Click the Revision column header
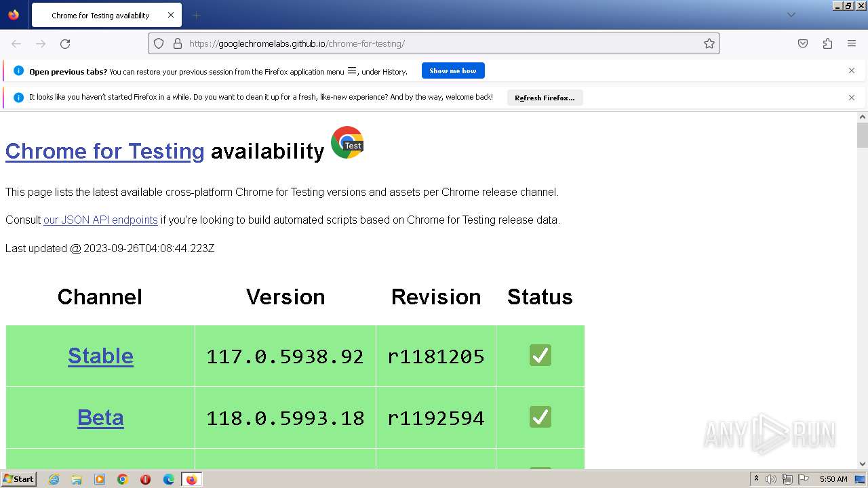The image size is (868, 488). tap(436, 297)
